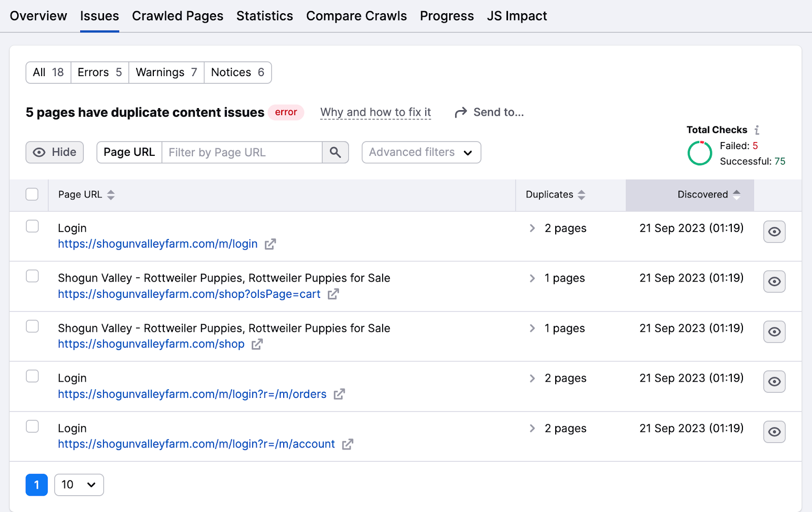Click the sort arrows on the Discovered column
812x512 pixels.
(x=737, y=194)
